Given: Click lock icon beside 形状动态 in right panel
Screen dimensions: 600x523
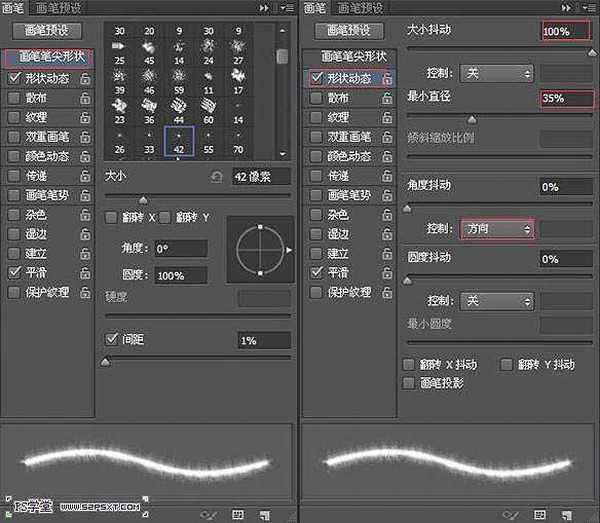Looking at the screenshot, I should pos(386,77).
